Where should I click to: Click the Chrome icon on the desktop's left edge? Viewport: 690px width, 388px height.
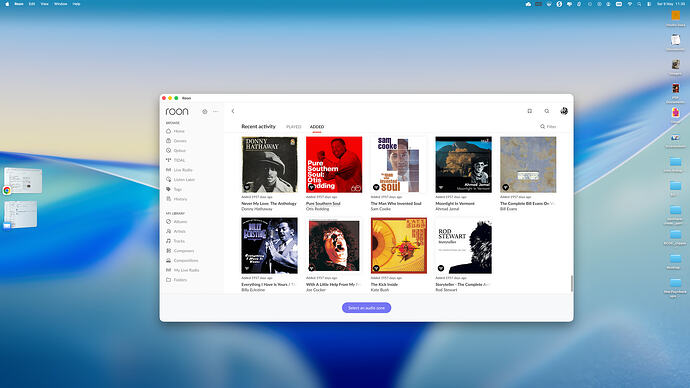7,190
